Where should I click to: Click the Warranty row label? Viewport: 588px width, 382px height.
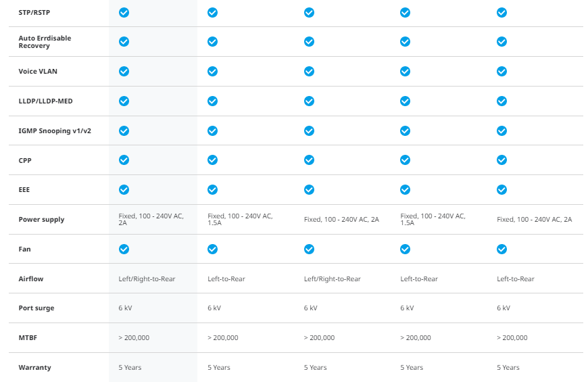pyautogui.click(x=34, y=368)
